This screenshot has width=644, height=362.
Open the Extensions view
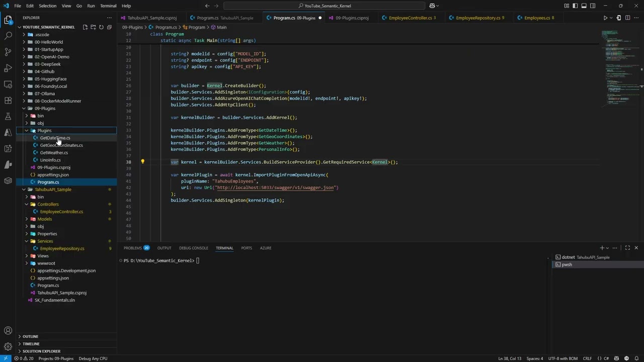point(8,101)
